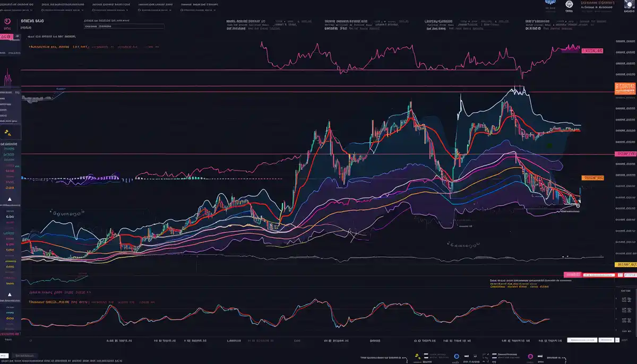Enable the highlighted pink mode button on left edge

tap(6, 36)
